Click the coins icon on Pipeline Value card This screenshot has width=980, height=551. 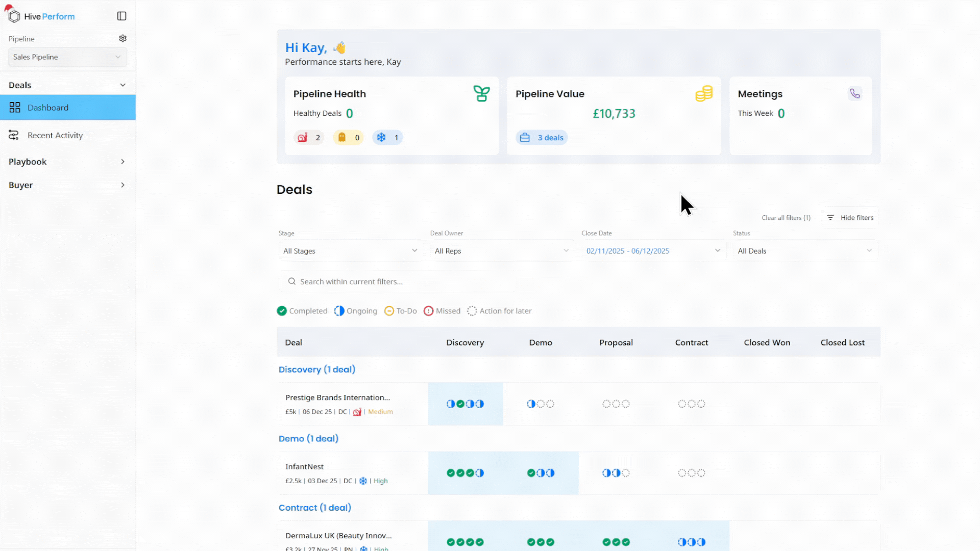point(704,93)
